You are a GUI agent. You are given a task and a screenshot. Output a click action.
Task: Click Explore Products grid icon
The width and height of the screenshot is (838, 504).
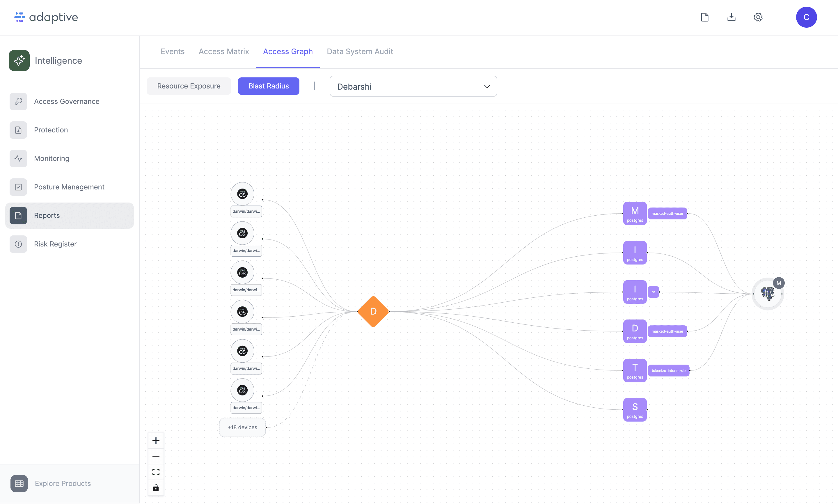(19, 483)
